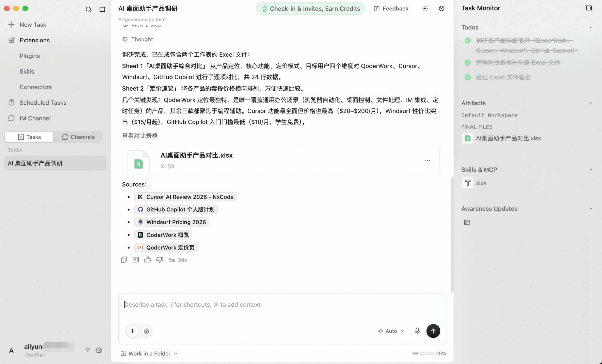The height and width of the screenshot is (364, 602).
Task: Open the Scheduled Tasks menu item
Action: click(43, 103)
